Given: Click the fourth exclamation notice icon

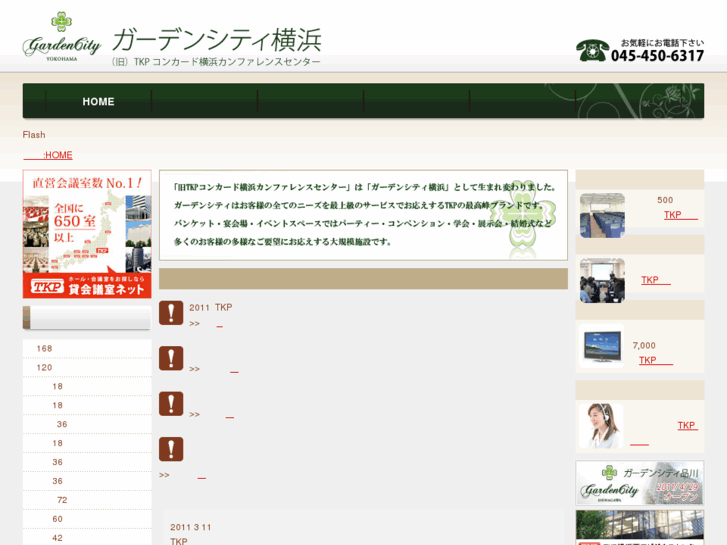Looking at the screenshot, I should click(171, 449).
